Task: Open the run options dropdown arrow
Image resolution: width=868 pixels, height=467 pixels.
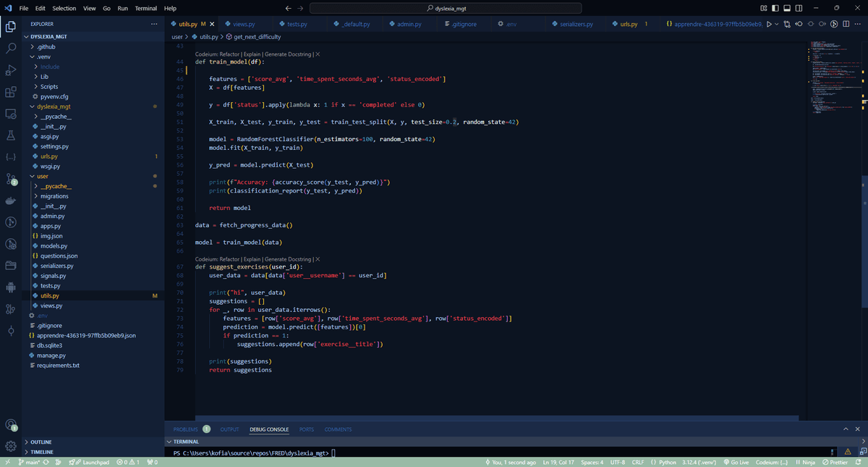Action: point(777,24)
